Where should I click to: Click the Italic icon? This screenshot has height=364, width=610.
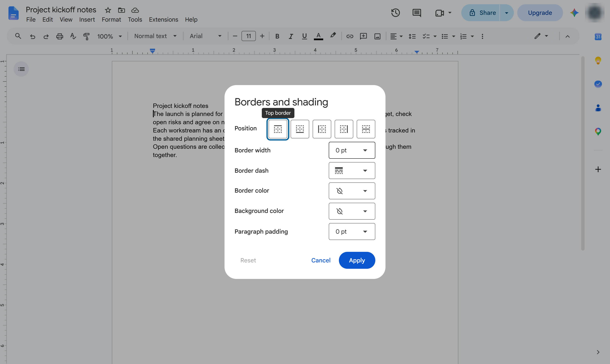pyautogui.click(x=291, y=36)
